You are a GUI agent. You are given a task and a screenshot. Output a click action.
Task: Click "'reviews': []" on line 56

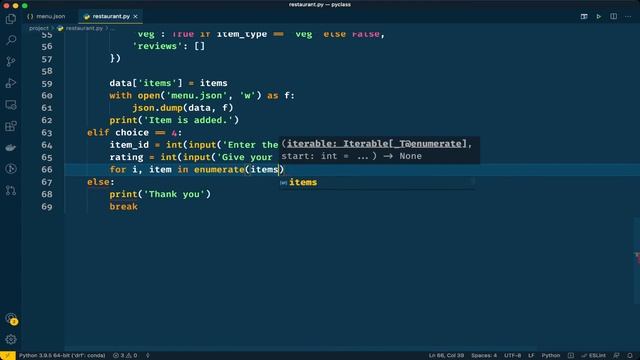click(169, 46)
